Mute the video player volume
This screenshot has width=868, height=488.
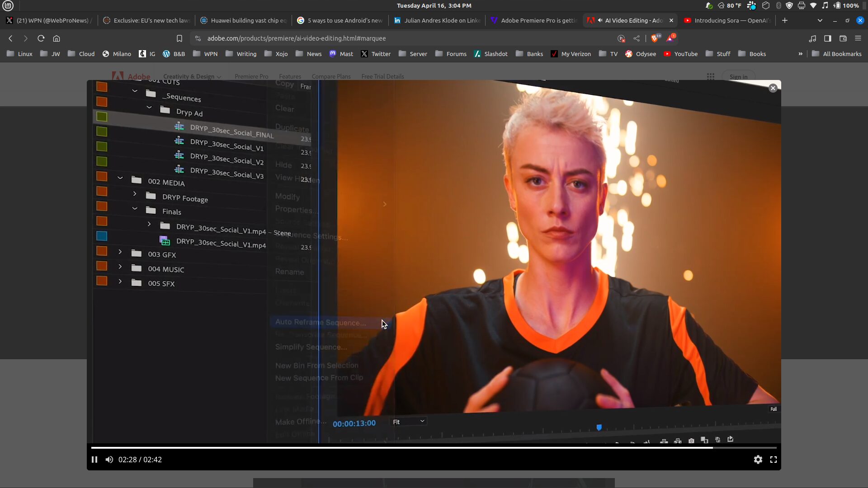click(x=109, y=460)
